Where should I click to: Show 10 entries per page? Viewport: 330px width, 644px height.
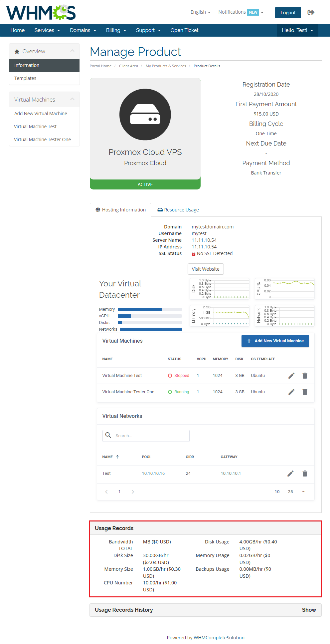[x=277, y=492]
